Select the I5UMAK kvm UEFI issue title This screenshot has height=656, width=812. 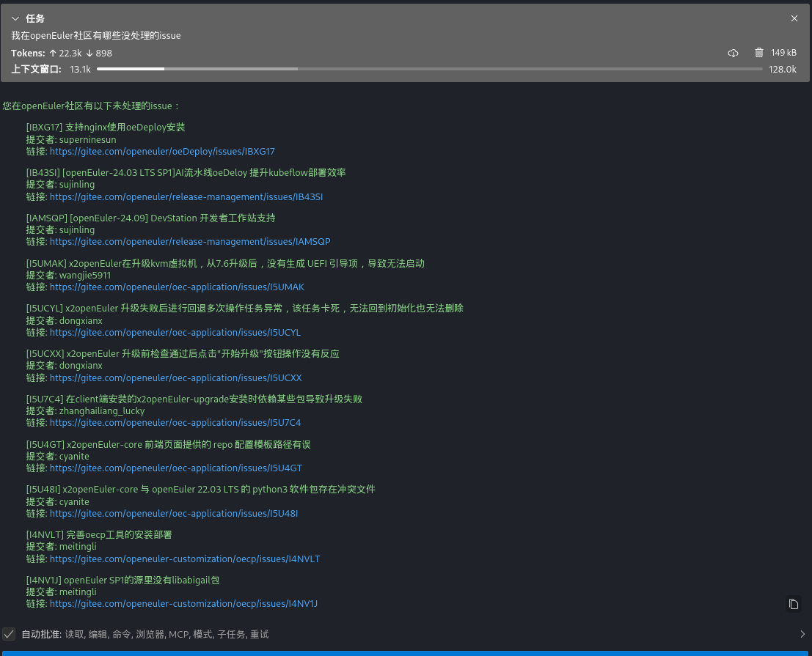[x=225, y=264]
